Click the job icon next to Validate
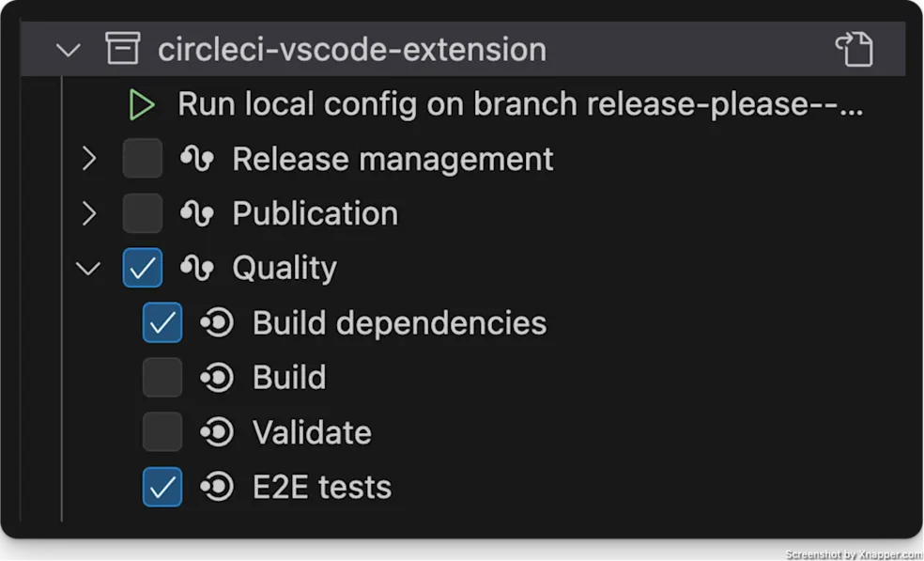Screen dimensions: 924x561 (217, 432)
